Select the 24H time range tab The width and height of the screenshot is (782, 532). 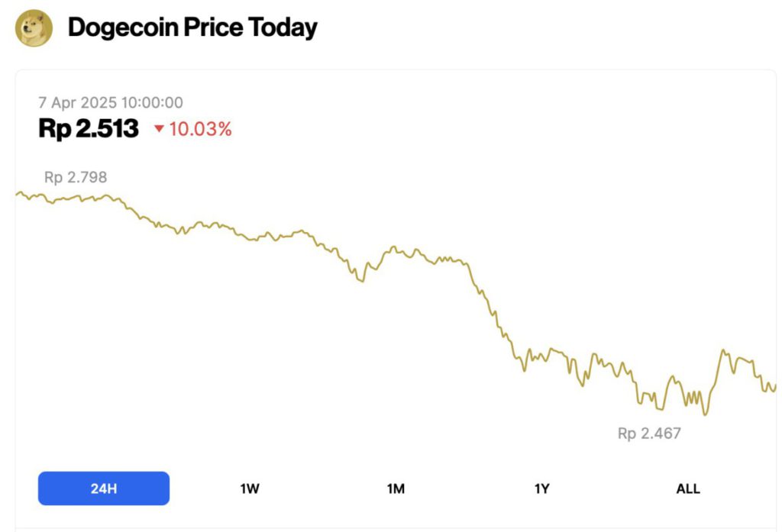point(104,488)
